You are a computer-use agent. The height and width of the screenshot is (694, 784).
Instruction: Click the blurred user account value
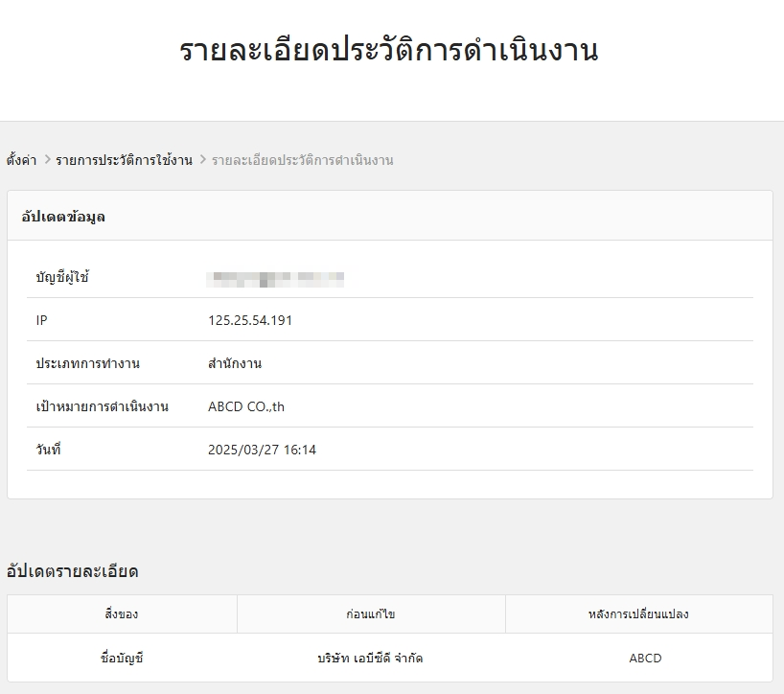click(x=276, y=279)
